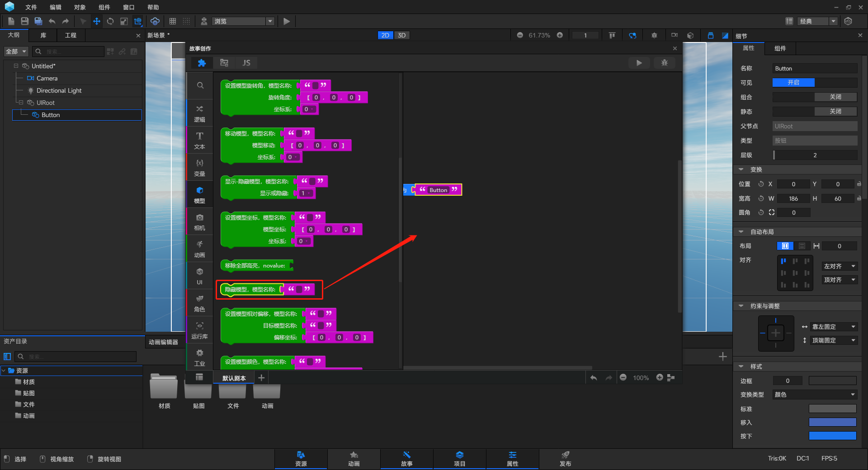868x470 pixels.
Task: Select the 角色 block category
Action: [x=200, y=303]
